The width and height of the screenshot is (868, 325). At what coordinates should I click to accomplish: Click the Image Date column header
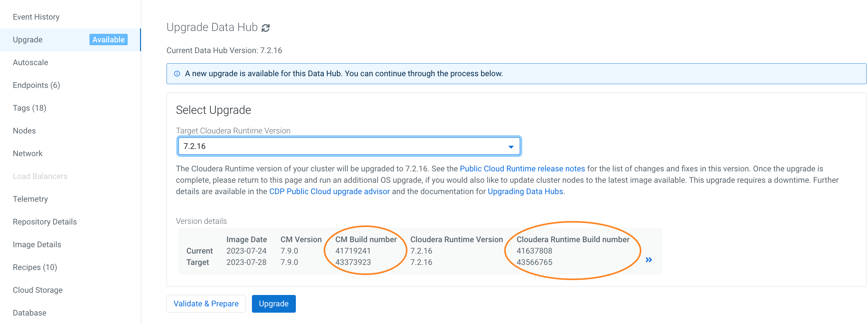[247, 239]
